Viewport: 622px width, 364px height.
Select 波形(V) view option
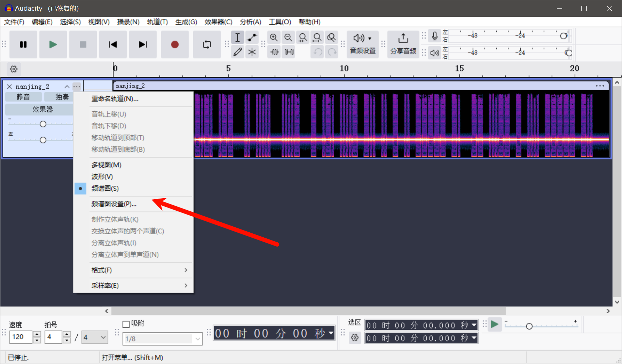click(102, 176)
